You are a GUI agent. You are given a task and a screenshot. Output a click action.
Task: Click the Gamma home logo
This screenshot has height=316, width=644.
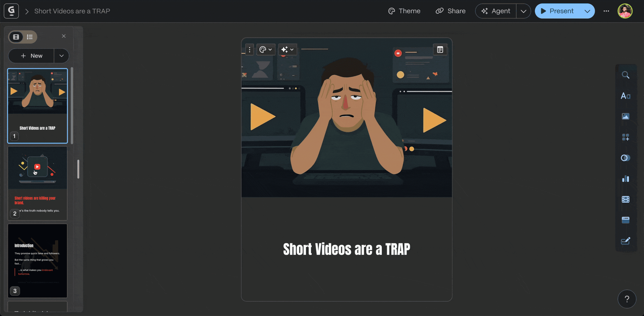(11, 11)
